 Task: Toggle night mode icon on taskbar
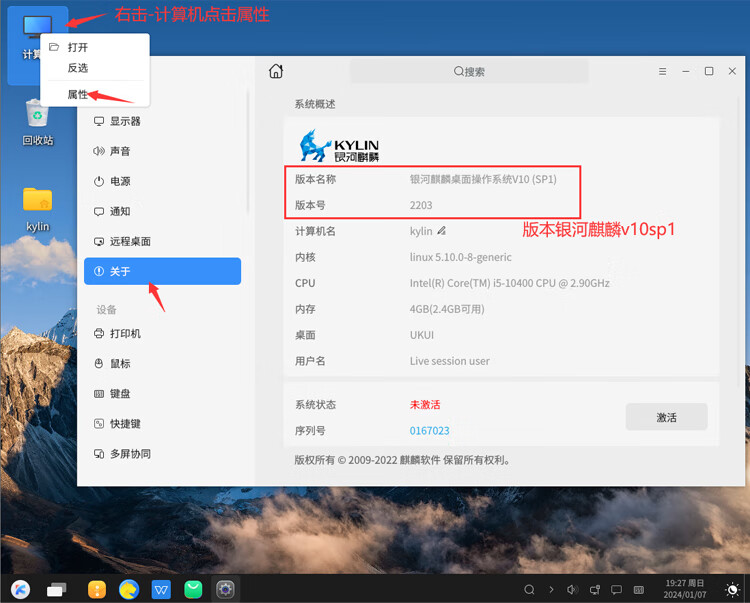[732, 590]
